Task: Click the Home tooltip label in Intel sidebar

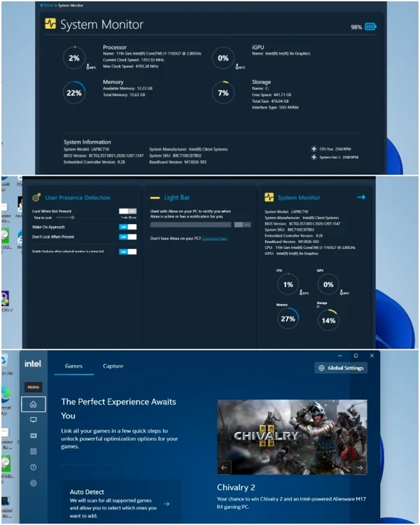Action: click(x=33, y=387)
